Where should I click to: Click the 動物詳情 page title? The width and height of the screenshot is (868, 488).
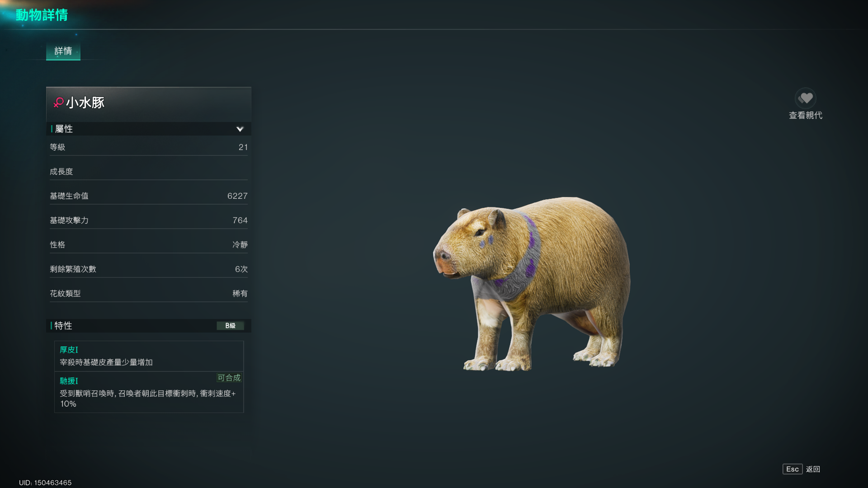[42, 15]
